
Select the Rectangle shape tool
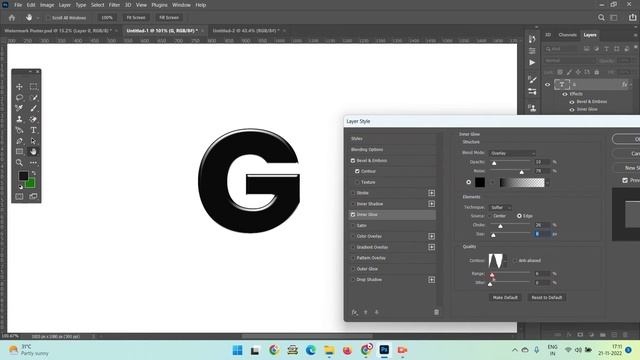tap(19, 151)
